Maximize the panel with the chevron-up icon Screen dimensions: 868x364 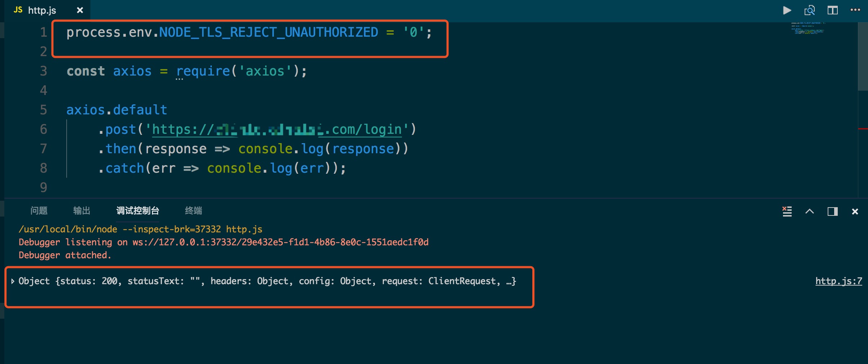(x=810, y=211)
